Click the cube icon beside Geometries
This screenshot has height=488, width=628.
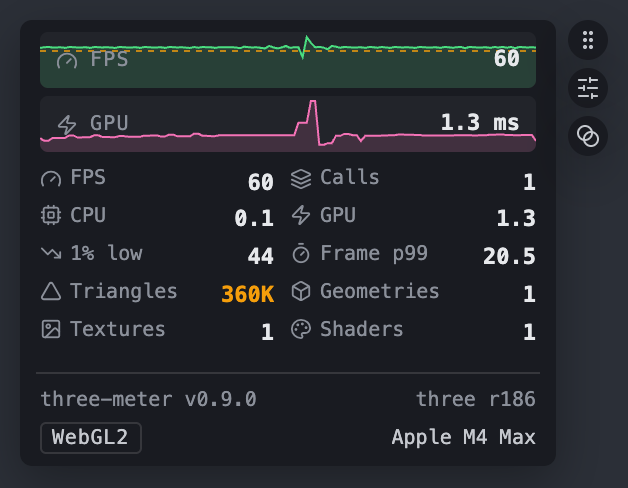[x=301, y=291]
